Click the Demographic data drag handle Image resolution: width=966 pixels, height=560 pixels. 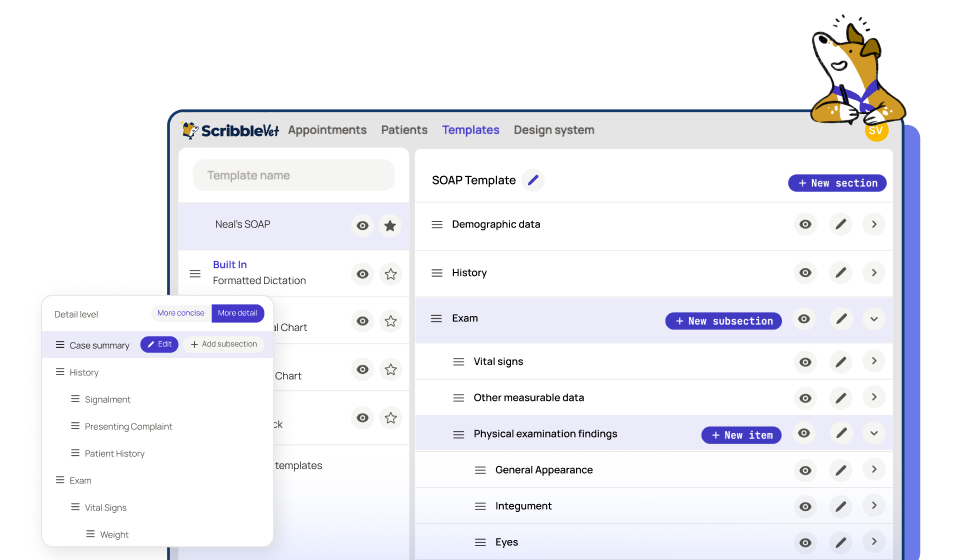[437, 224]
